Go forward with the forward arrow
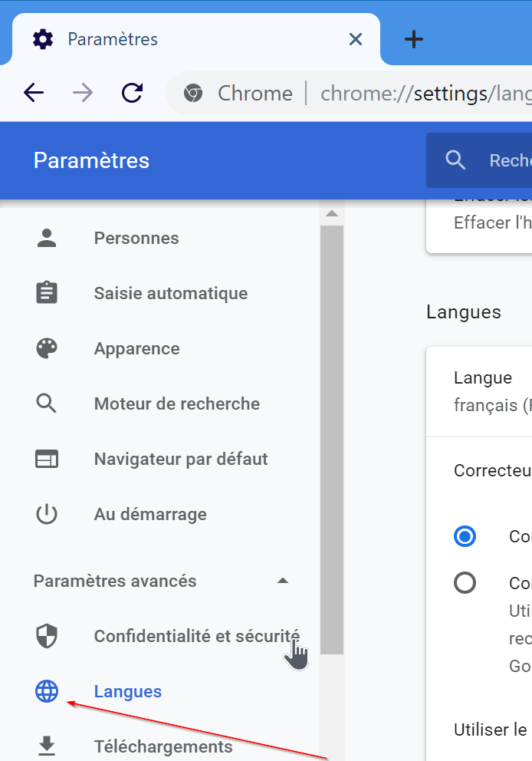This screenshot has width=532, height=761. tap(83, 93)
